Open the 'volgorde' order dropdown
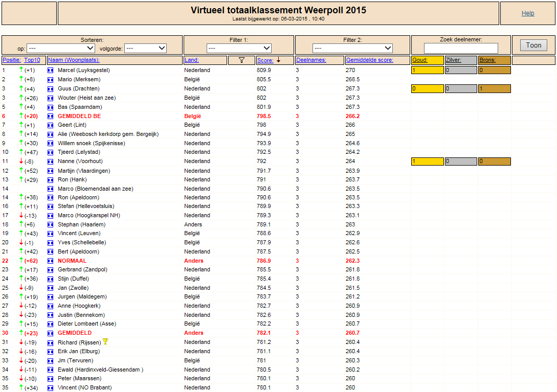This screenshot has width=557, height=392. coord(145,48)
